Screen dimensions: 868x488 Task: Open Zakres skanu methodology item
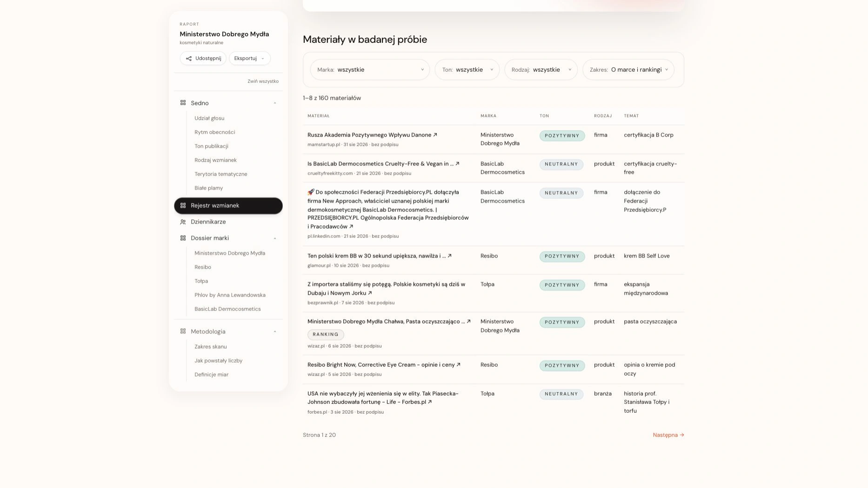(211, 347)
